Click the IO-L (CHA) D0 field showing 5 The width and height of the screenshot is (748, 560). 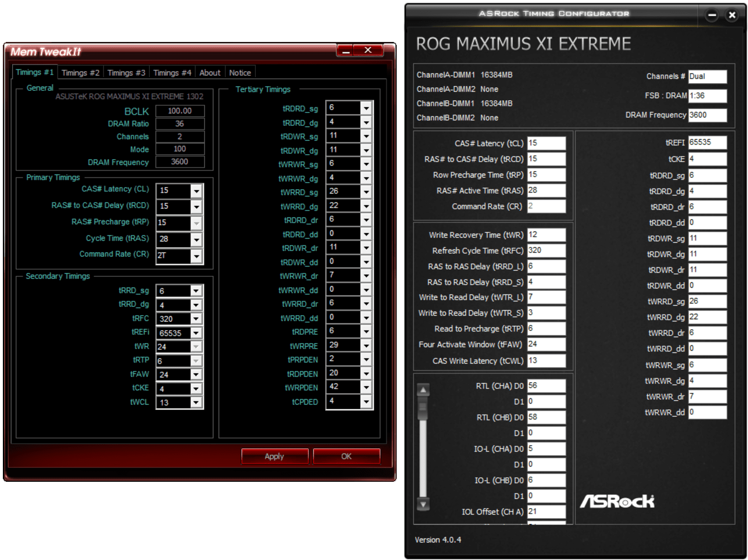(x=547, y=449)
